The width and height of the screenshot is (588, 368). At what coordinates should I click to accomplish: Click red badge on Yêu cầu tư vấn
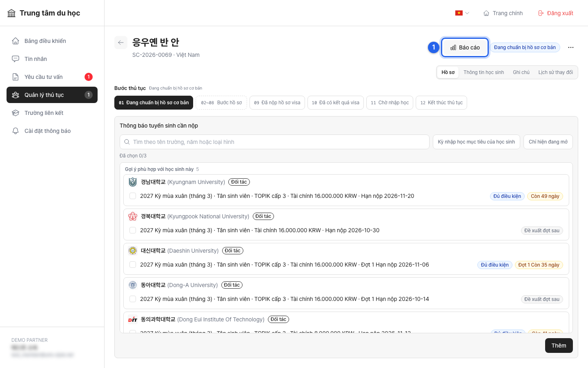[89, 77]
